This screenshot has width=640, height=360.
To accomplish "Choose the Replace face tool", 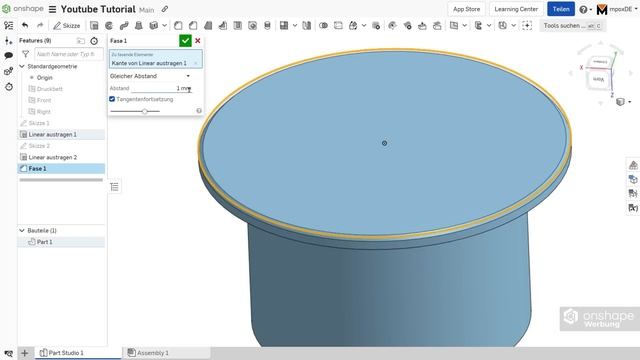I will [x=437, y=26].
